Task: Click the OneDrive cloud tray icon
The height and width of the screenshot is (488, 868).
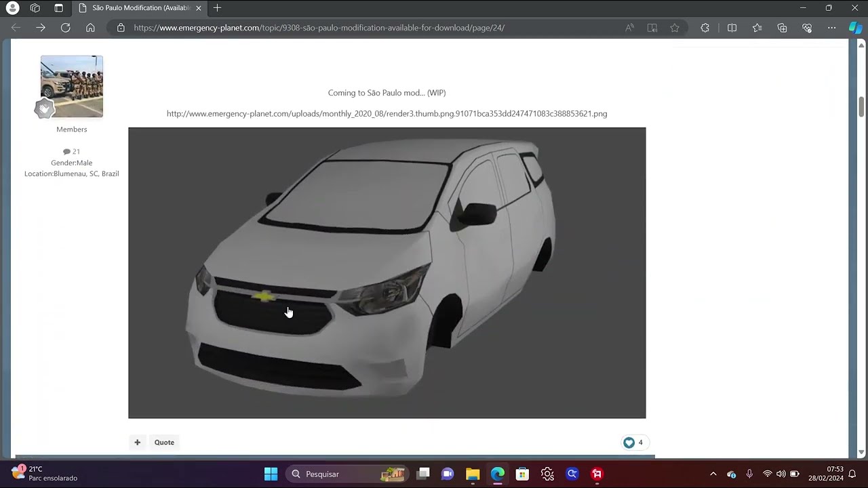Action: 731,474
